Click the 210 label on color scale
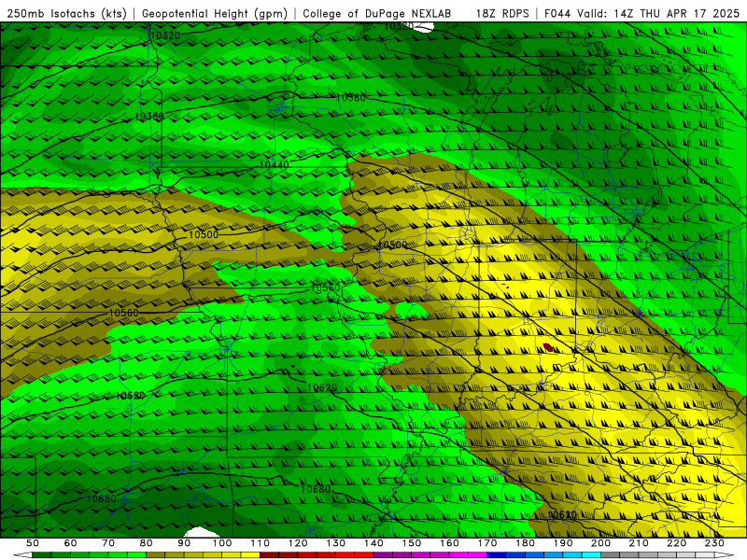Screen dimensions: 747x560 (639, 543)
